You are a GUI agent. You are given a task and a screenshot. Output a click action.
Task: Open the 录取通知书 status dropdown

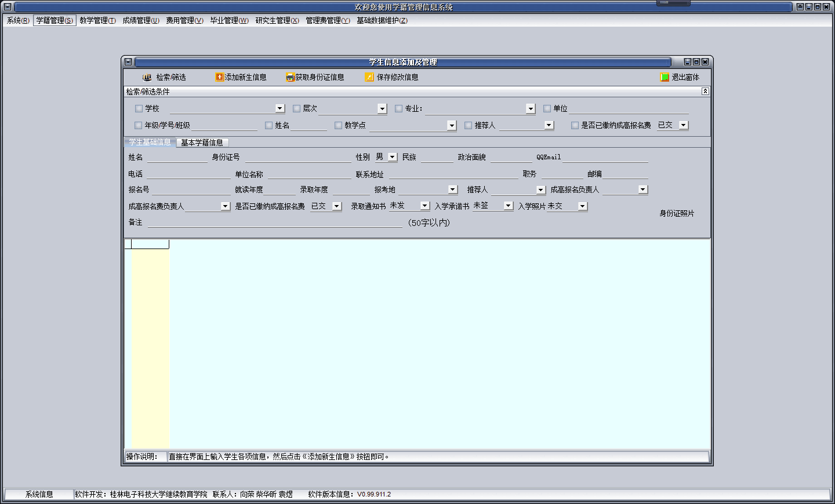425,206
